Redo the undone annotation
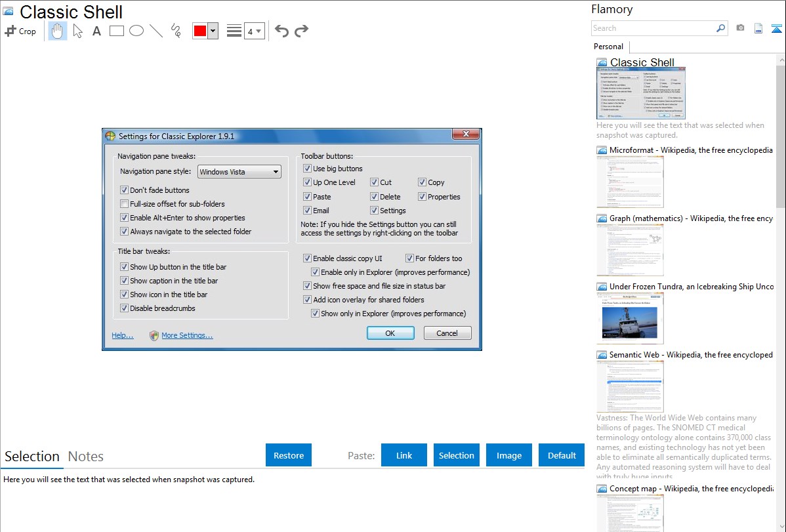The height and width of the screenshot is (532, 786). [x=301, y=31]
